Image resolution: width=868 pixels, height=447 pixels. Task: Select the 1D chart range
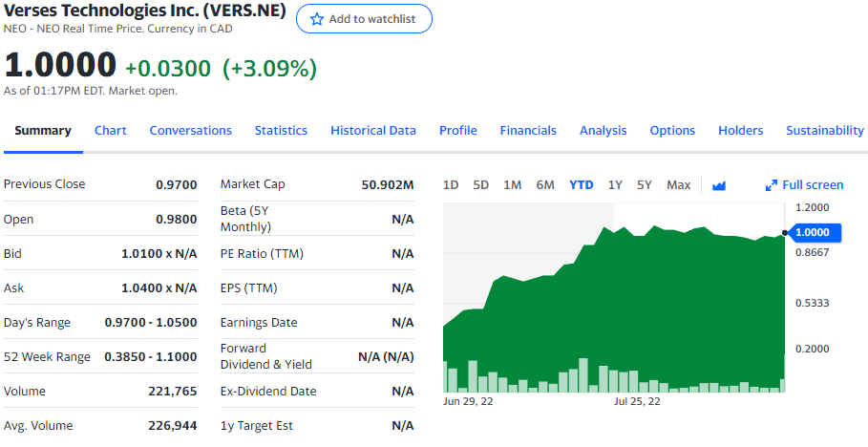click(x=451, y=185)
